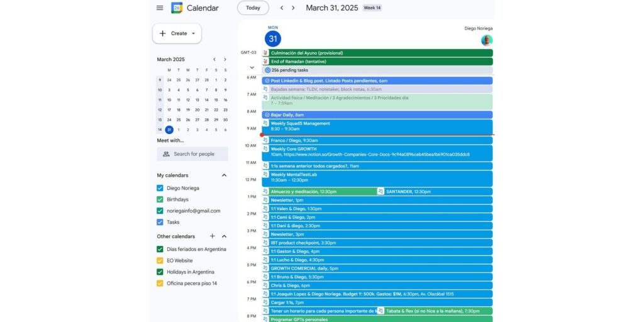The width and height of the screenshot is (644, 322).
Task: Click the Today button
Action: click(x=253, y=8)
